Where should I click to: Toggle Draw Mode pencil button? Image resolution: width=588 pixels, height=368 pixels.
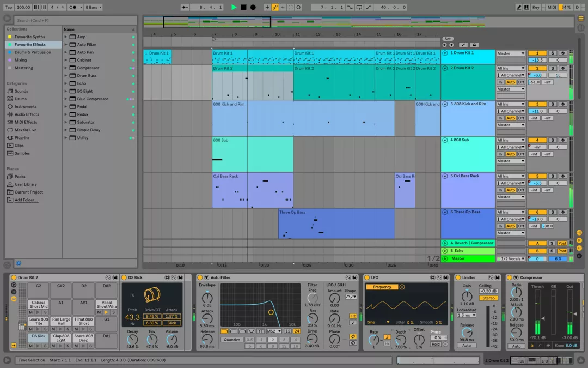(519, 7)
